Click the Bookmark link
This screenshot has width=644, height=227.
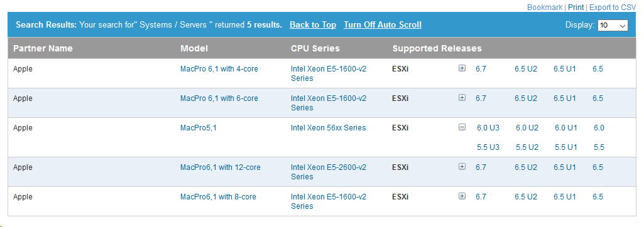click(545, 8)
